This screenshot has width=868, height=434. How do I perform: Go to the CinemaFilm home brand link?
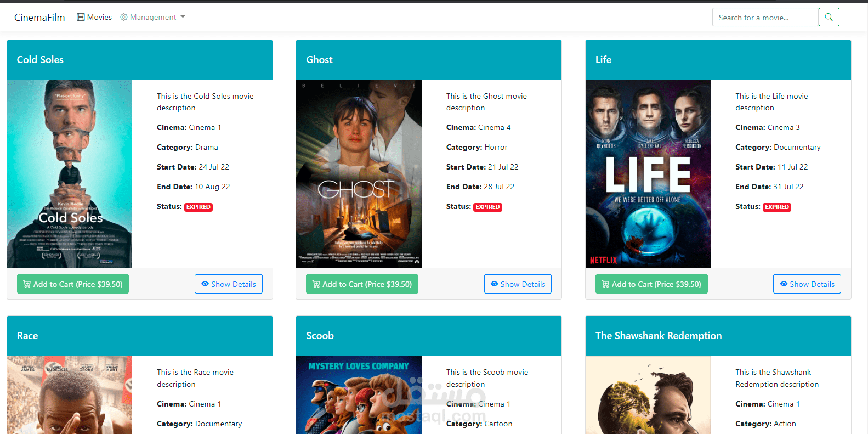pos(39,17)
